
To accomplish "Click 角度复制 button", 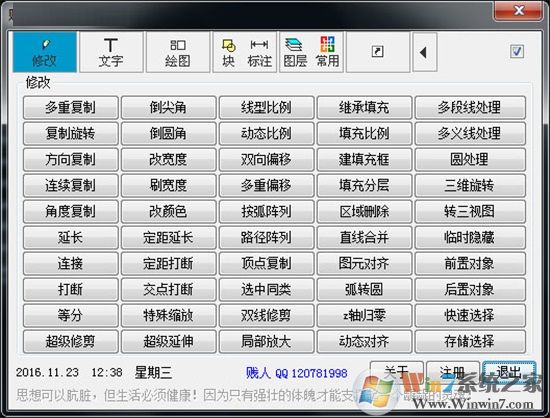I will [x=71, y=211].
